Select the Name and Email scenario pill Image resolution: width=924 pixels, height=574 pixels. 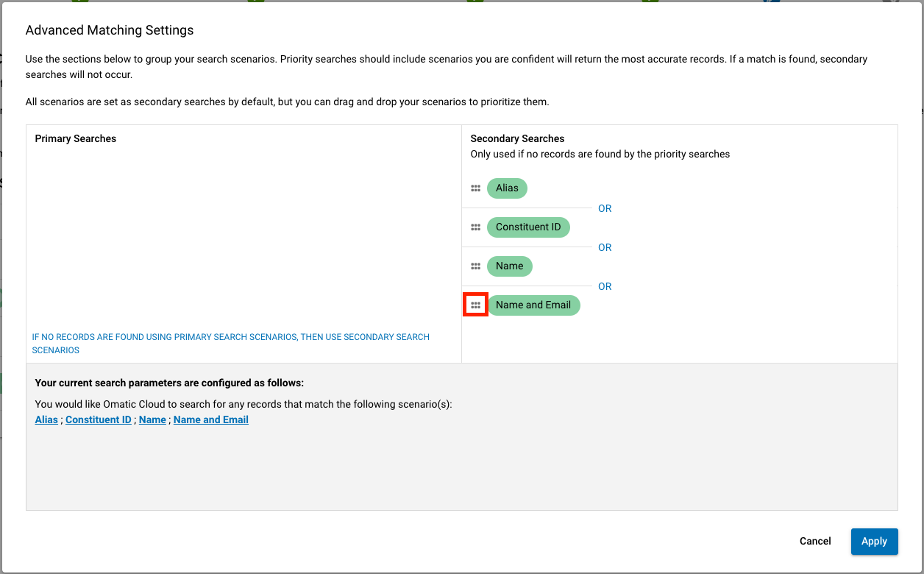[x=534, y=305]
